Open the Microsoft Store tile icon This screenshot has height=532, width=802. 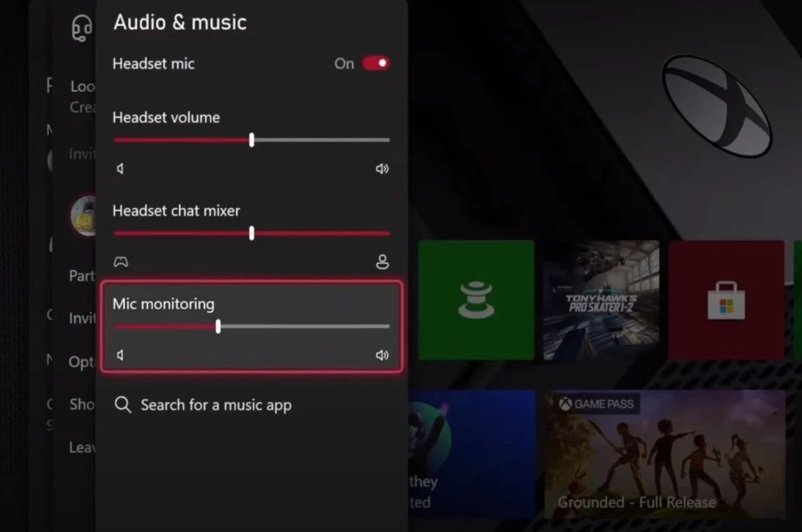(x=727, y=299)
